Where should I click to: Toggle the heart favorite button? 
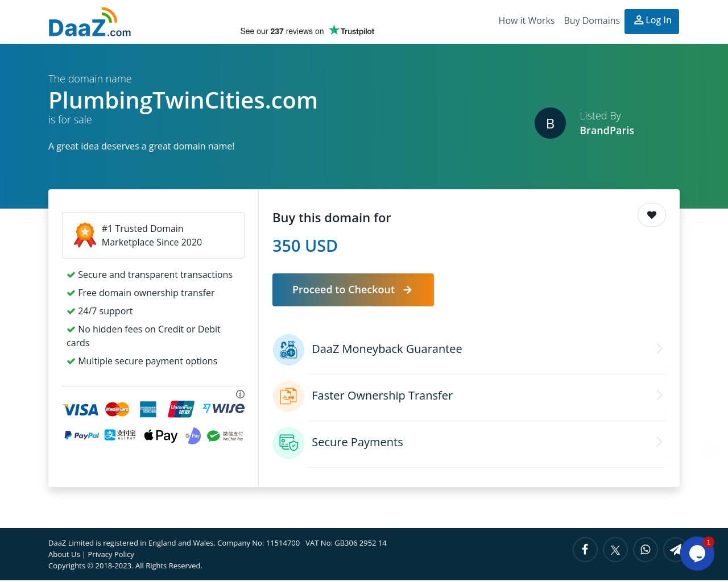click(652, 215)
